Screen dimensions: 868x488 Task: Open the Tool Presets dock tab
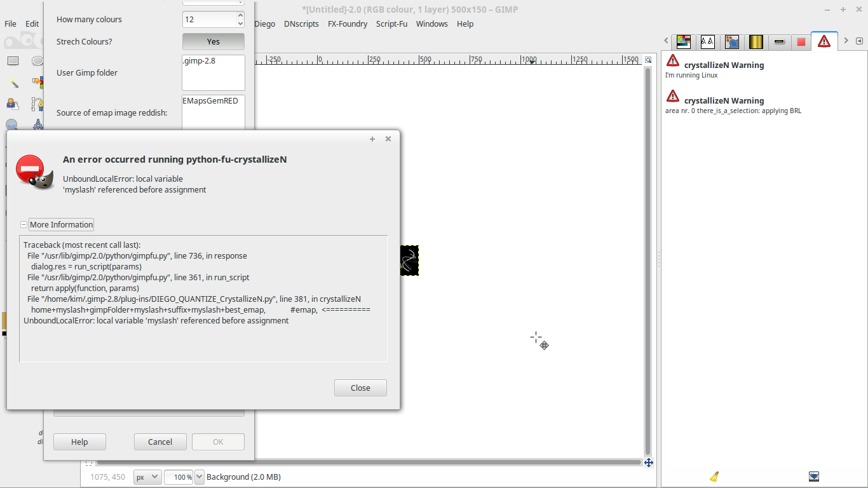(x=731, y=41)
